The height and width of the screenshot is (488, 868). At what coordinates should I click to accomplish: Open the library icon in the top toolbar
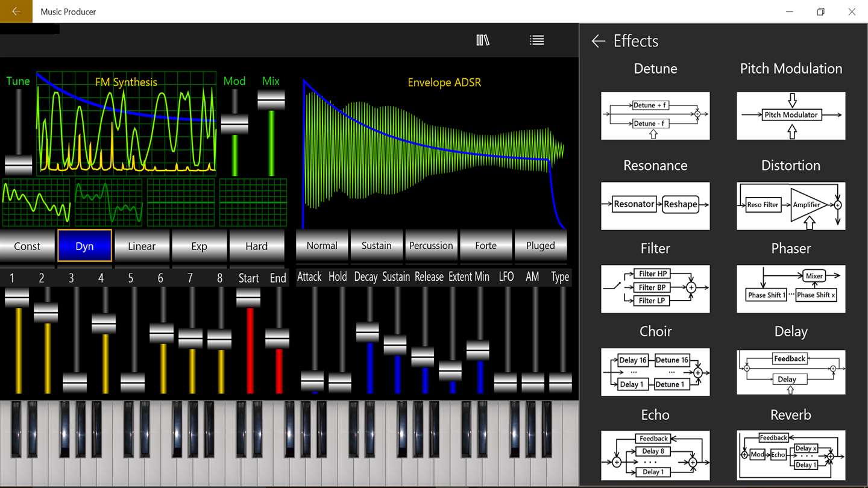coord(483,40)
